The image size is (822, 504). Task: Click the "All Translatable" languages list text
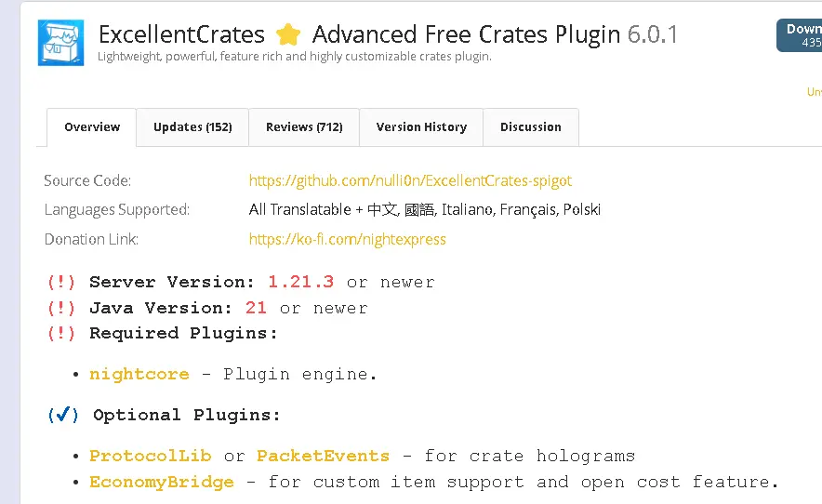click(425, 210)
